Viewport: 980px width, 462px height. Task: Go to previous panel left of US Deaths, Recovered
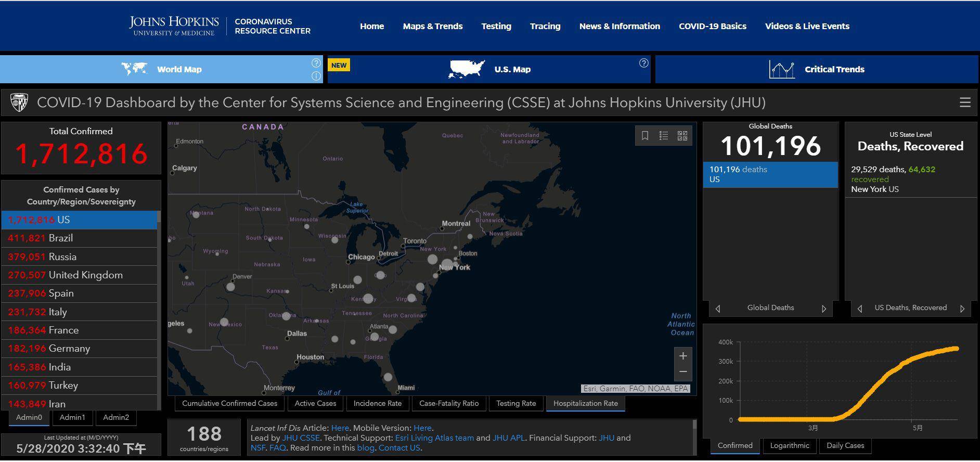click(x=860, y=309)
